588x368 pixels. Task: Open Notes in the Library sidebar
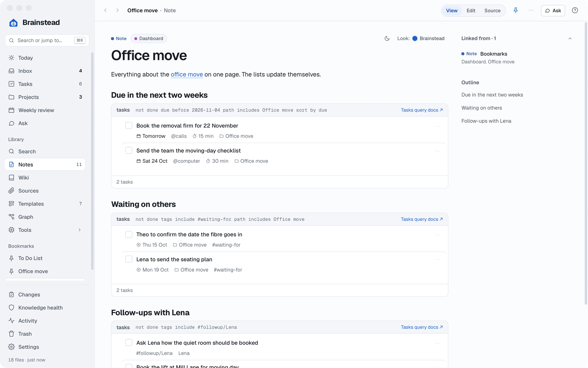45,164
